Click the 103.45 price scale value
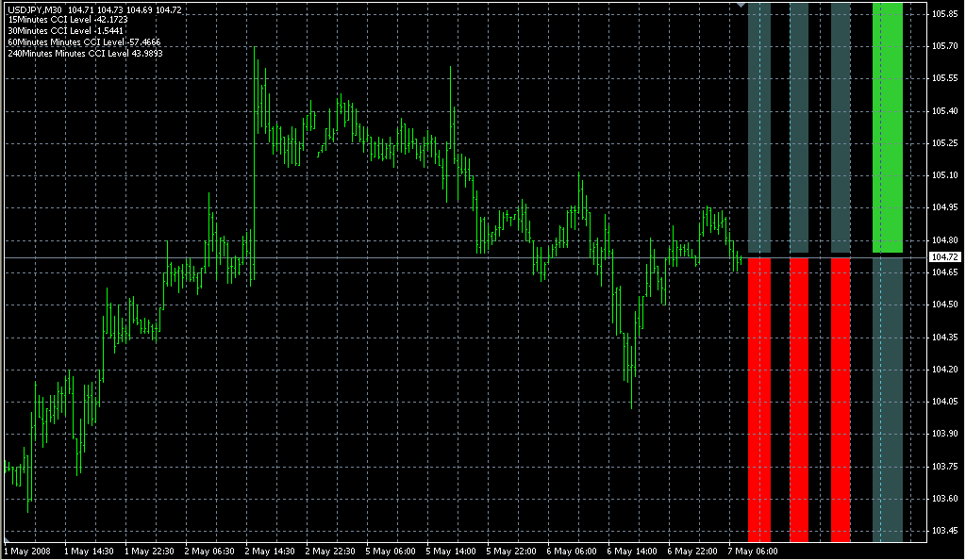The width and height of the screenshot is (966, 560). click(x=945, y=531)
